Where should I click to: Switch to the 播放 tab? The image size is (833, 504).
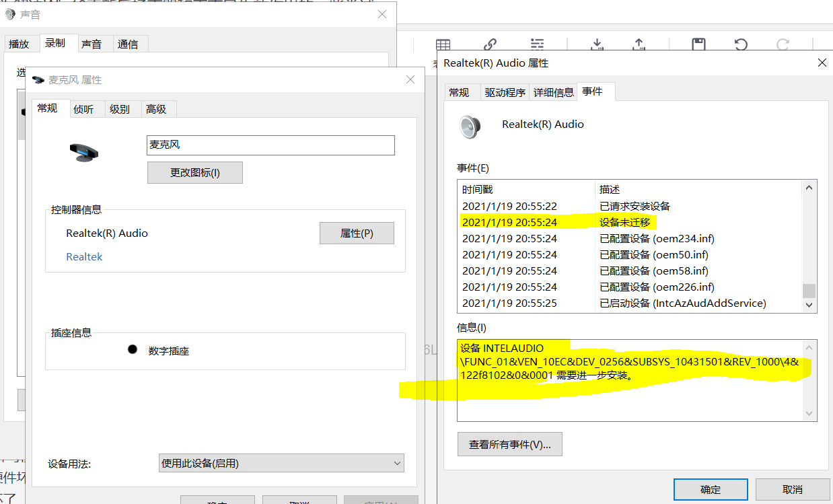click(x=21, y=43)
